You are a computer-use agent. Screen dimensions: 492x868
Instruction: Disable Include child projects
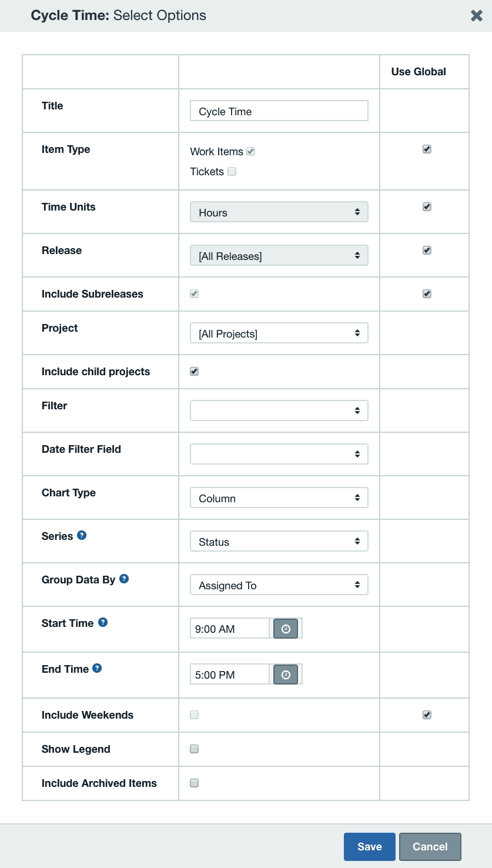click(x=194, y=371)
